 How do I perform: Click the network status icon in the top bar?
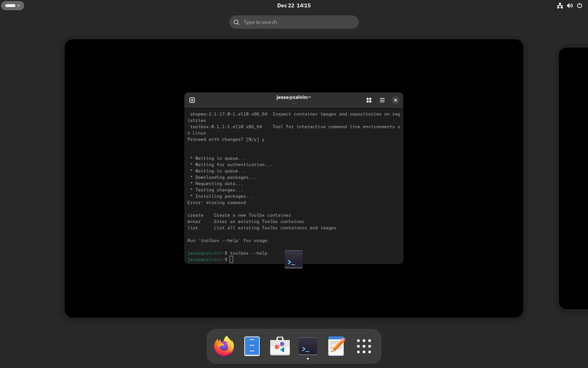[559, 6]
